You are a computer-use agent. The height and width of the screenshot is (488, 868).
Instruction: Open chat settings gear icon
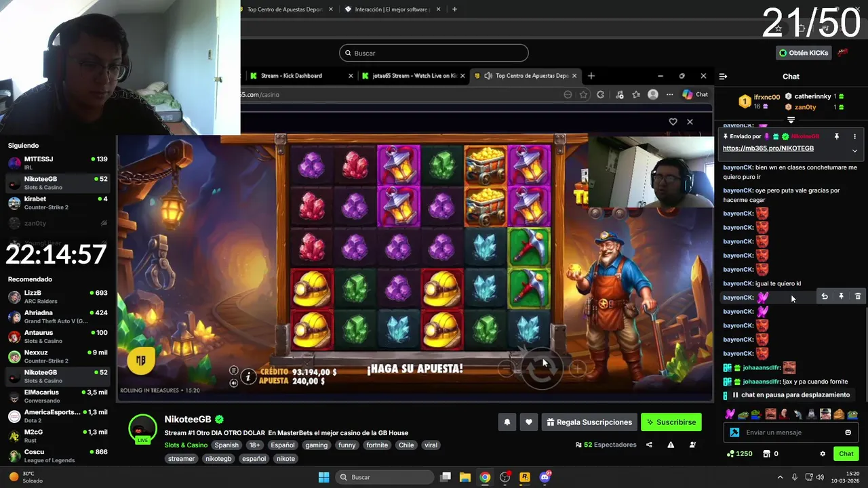pyautogui.click(x=823, y=453)
